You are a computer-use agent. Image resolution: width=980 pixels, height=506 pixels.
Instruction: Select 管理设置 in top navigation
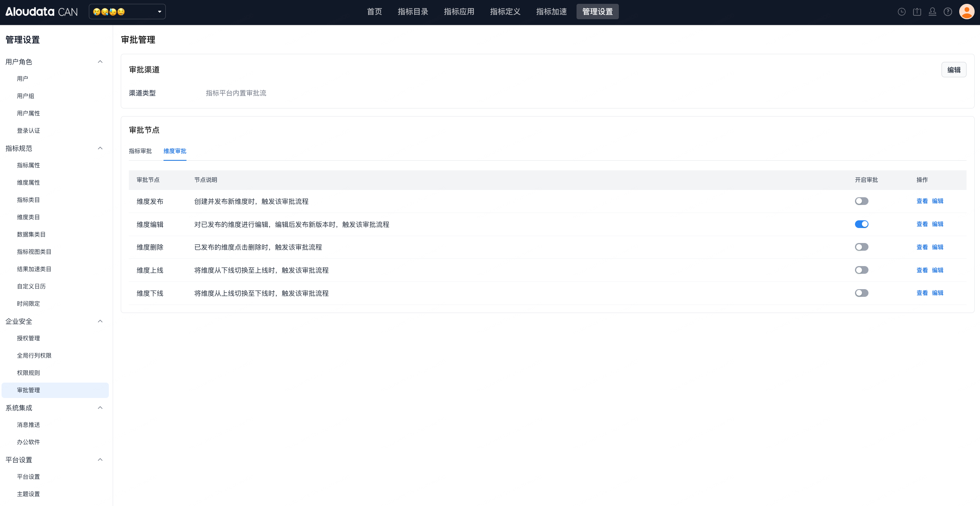tap(597, 12)
